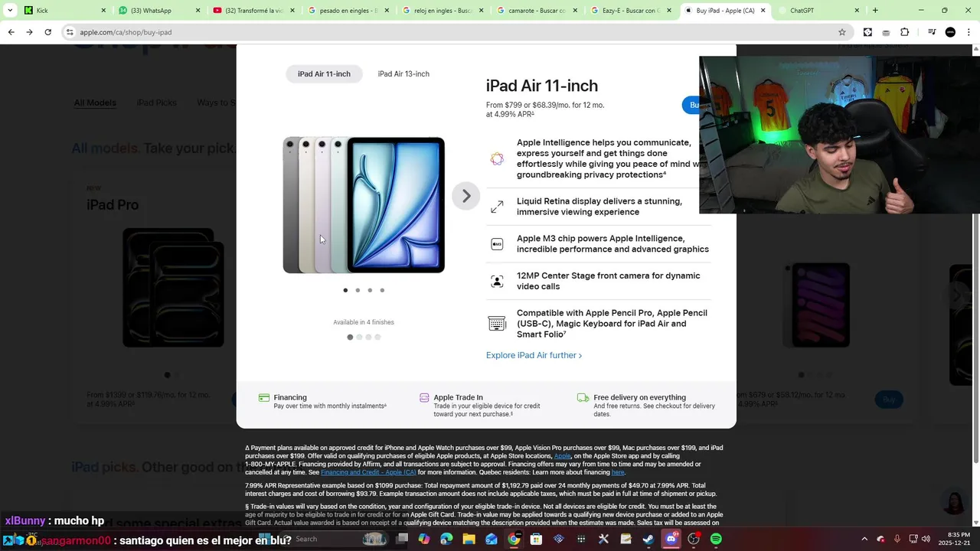Bookmark this page with the star icon
This screenshot has width=980, height=551.
click(842, 32)
